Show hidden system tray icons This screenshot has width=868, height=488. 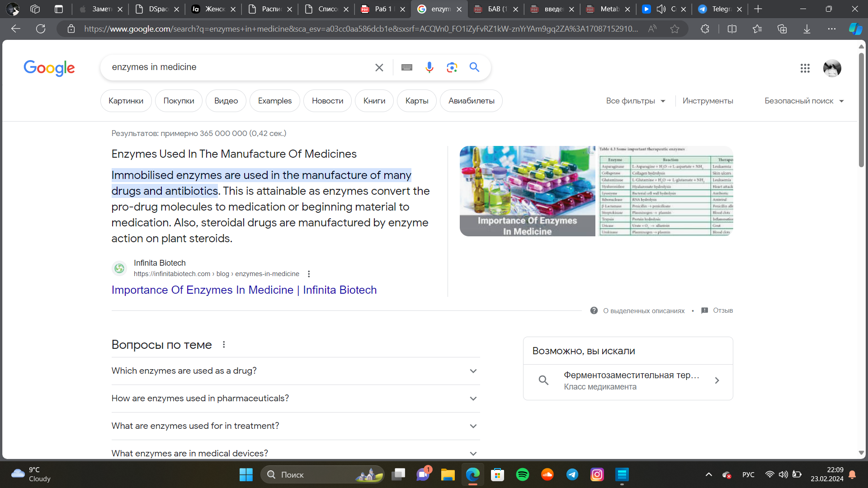pos(709,474)
